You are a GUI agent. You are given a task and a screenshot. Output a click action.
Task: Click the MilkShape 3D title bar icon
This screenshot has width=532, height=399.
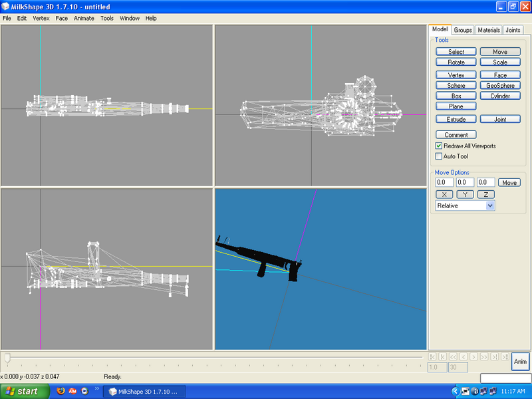pyautogui.click(x=5, y=7)
